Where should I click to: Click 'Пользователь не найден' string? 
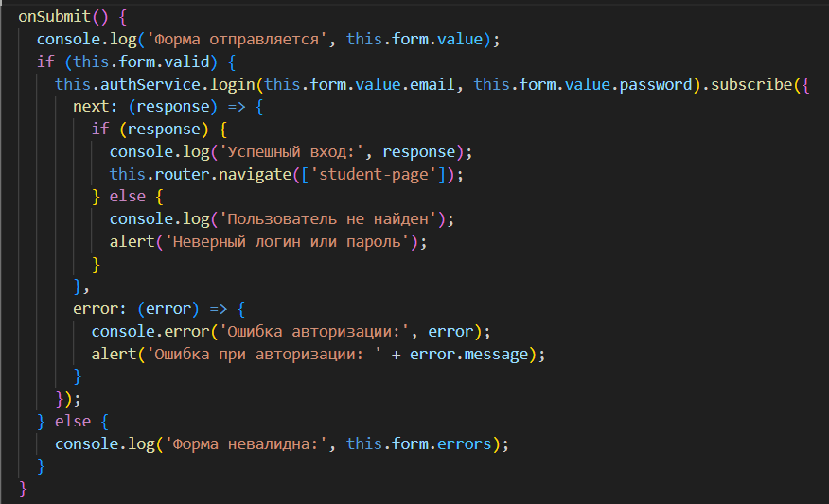[x=328, y=219]
